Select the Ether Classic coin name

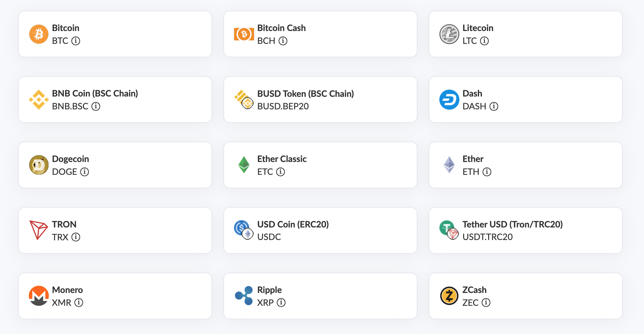[282, 159]
